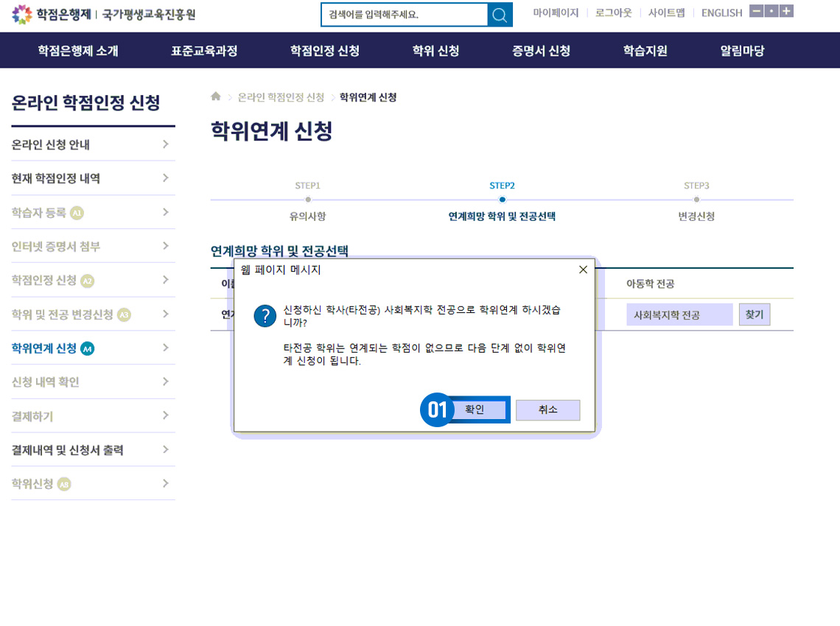
Task: Select 학위연계 신청 in sidebar
Action: pyautogui.click(x=44, y=348)
